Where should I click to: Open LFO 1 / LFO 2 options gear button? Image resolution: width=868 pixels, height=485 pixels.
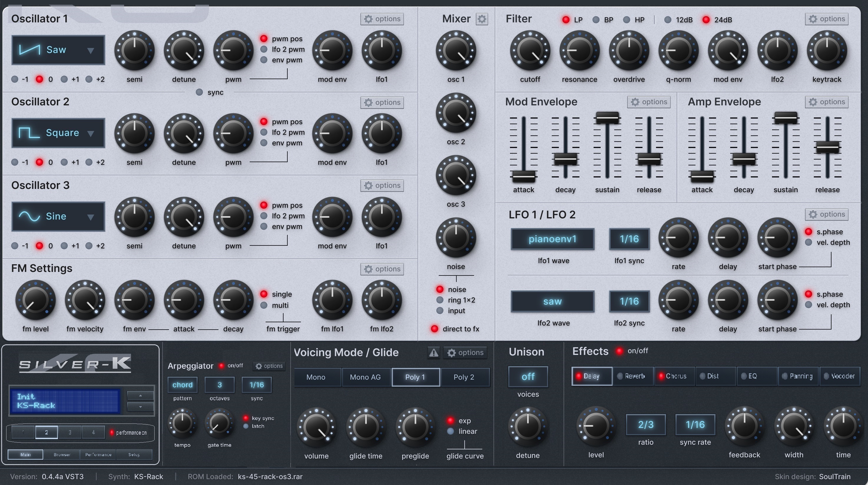(x=826, y=214)
